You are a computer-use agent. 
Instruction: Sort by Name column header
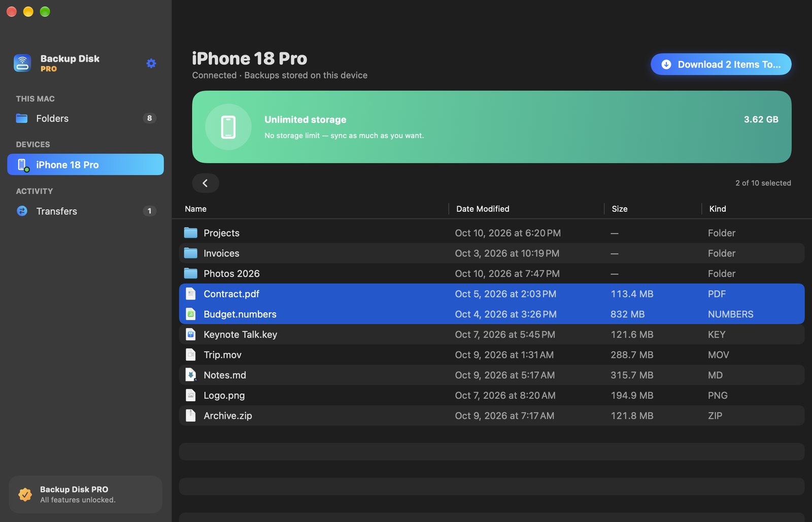point(196,209)
